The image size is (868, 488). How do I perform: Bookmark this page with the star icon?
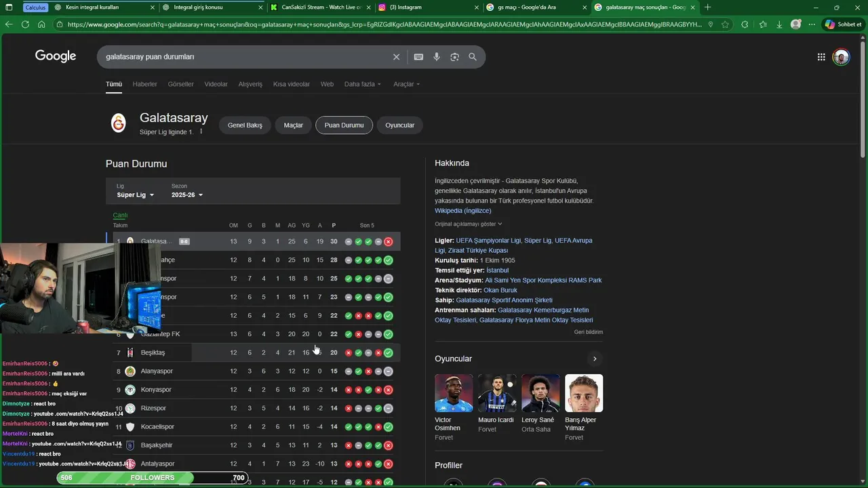[725, 24]
